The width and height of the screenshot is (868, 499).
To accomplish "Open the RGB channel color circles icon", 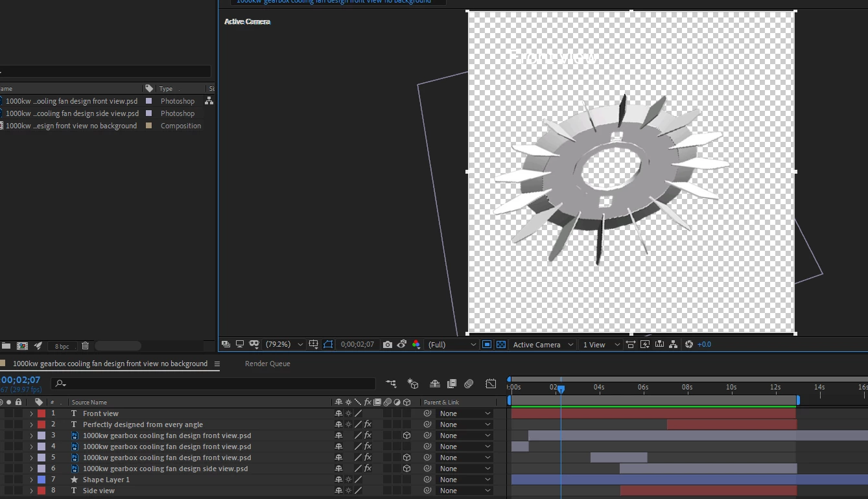I will (416, 345).
